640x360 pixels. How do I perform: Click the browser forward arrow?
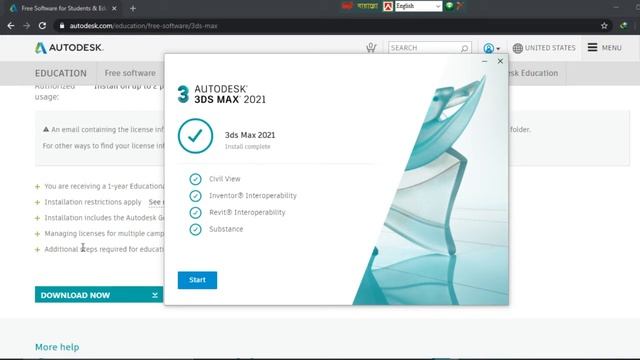pos(27,26)
